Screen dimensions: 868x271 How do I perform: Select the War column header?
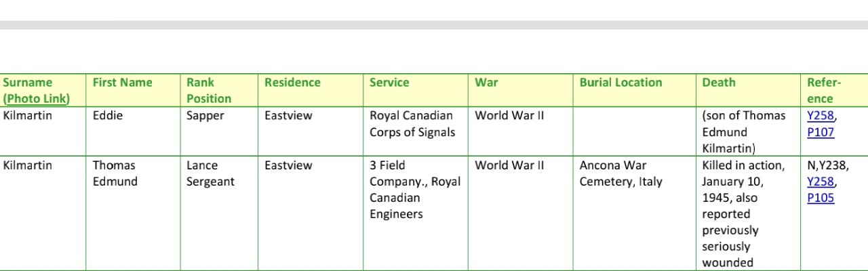pos(486,83)
